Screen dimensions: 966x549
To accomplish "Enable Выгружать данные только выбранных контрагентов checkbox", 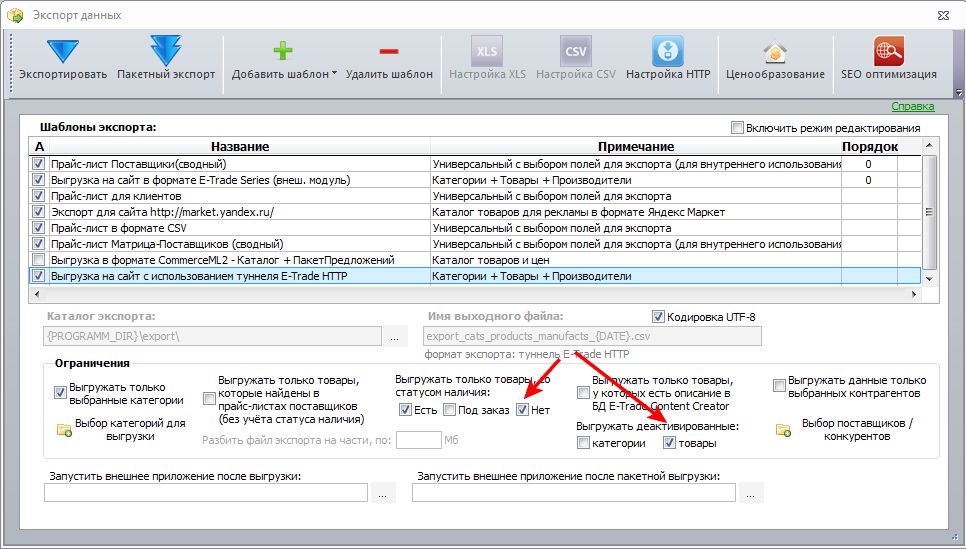I will click(779, 386).
